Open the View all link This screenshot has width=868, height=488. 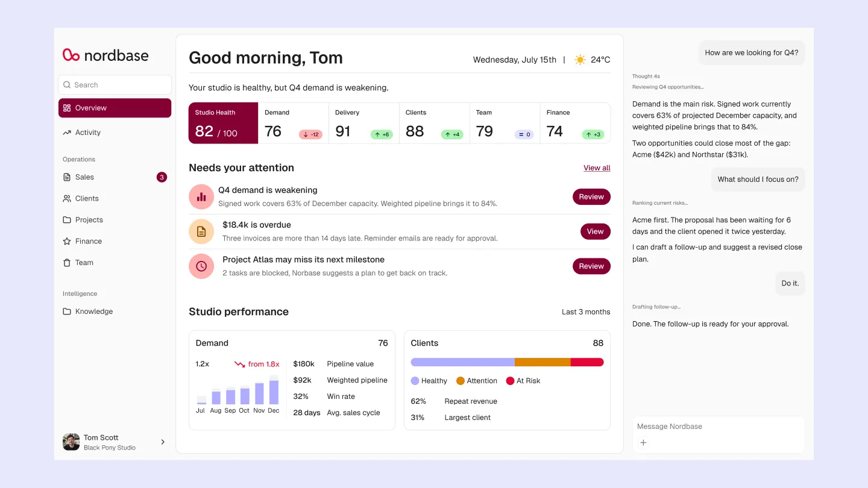pos(597,168)
